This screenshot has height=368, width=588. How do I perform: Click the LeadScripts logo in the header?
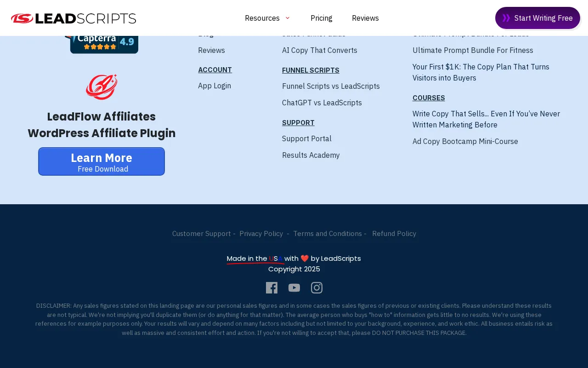click(73, 18)
